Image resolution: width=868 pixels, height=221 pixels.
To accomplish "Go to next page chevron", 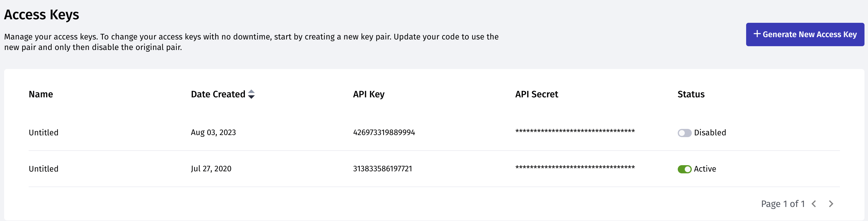I will tap(831, 204).
